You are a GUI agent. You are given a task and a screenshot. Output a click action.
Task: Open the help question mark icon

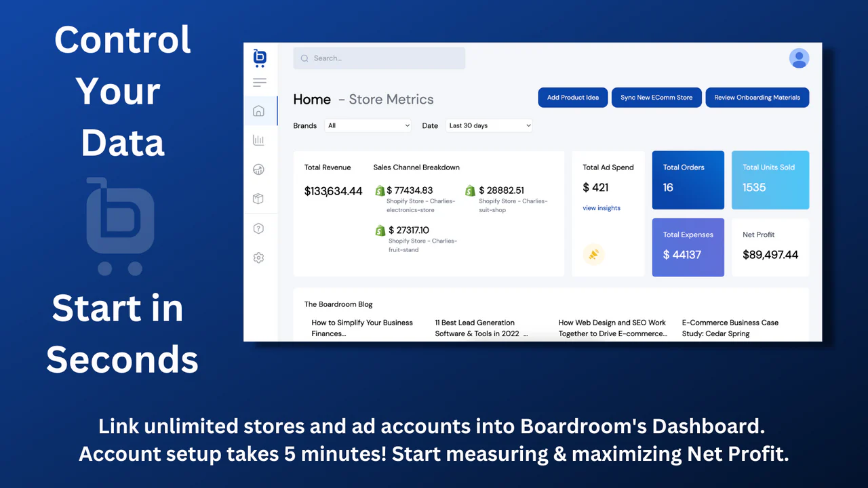coord(258,228)
